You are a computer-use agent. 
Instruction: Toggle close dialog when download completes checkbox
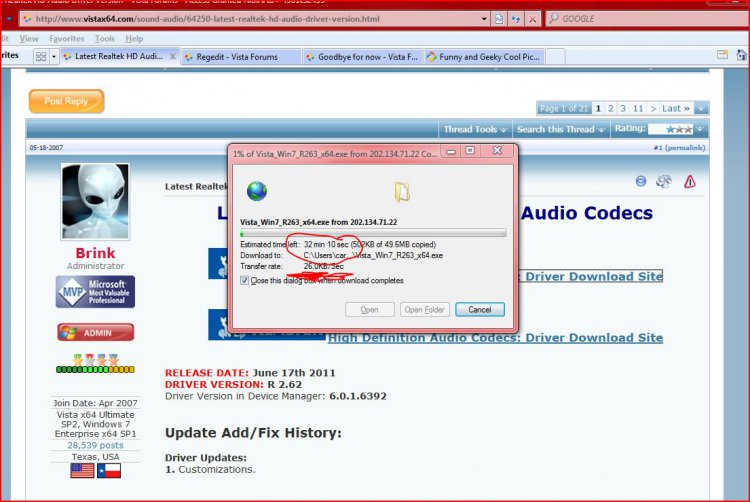(244, 281)
